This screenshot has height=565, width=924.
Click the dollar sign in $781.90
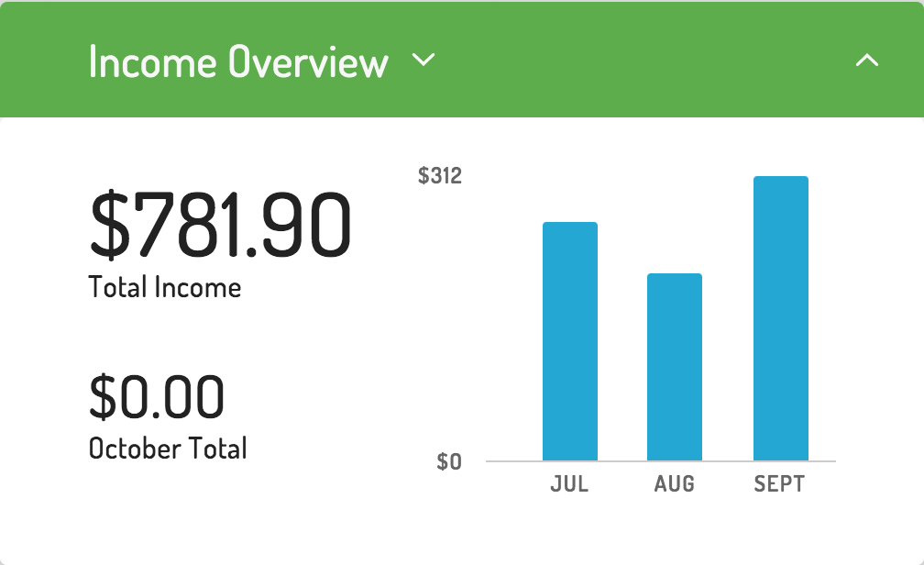pyautogui.click(x=110, y=226)
